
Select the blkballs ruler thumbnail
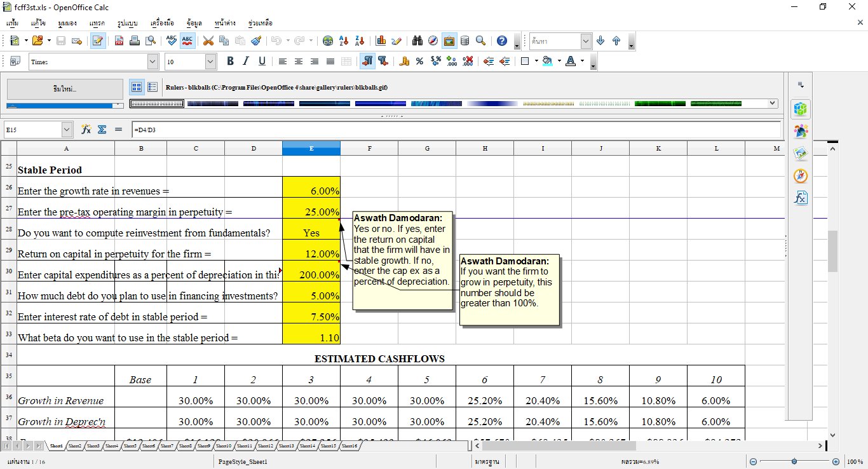click(x=156, y=104)
